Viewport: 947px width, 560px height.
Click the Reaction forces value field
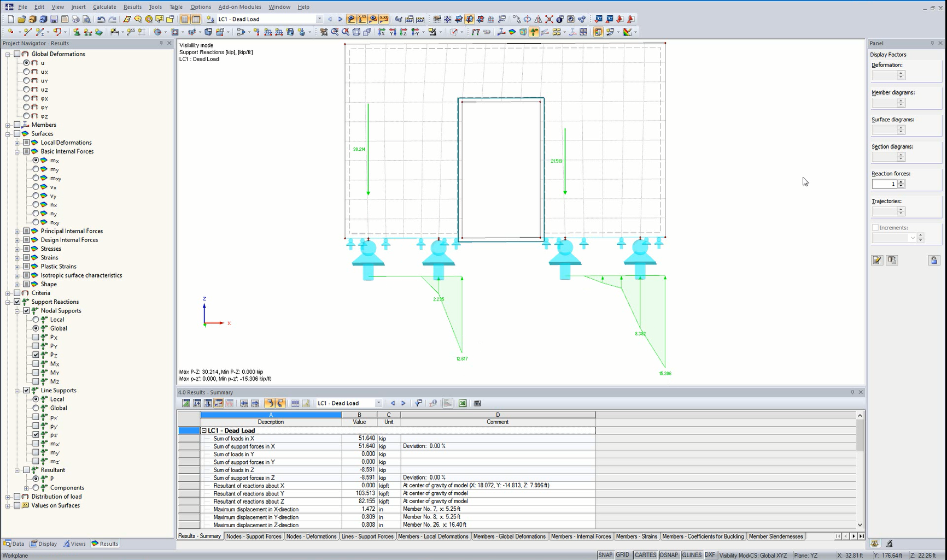(884, 184)
